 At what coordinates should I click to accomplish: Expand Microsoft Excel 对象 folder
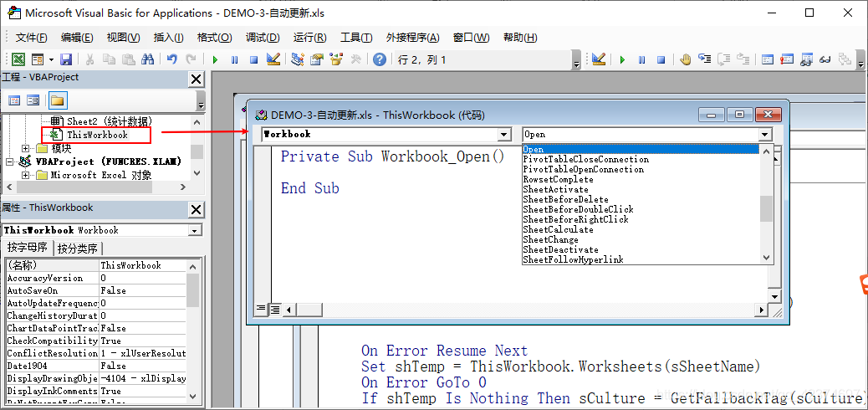pos(25,175)
